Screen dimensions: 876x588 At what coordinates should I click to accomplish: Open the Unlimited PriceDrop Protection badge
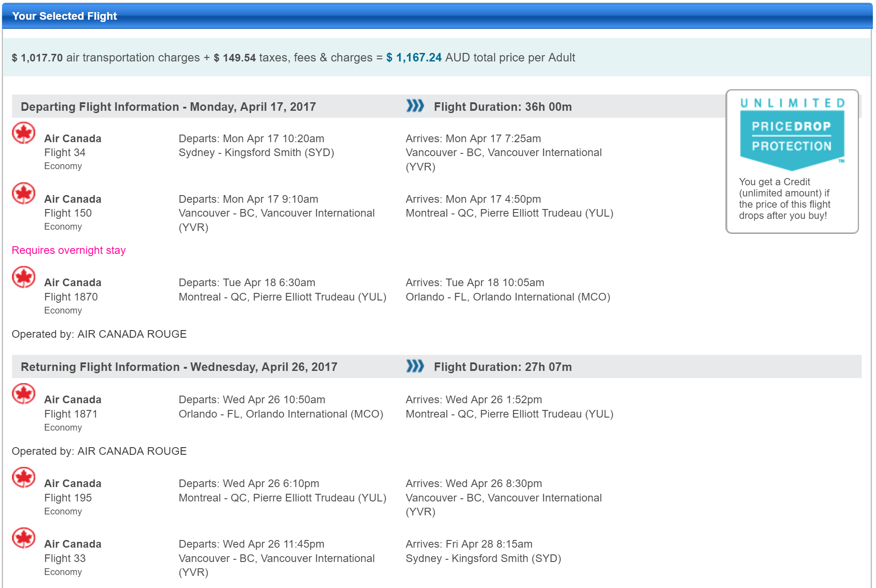coord(792,135)
